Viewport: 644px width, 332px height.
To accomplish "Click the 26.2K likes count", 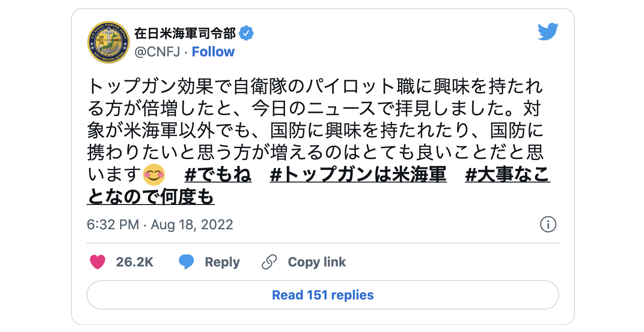I will 135,262.
